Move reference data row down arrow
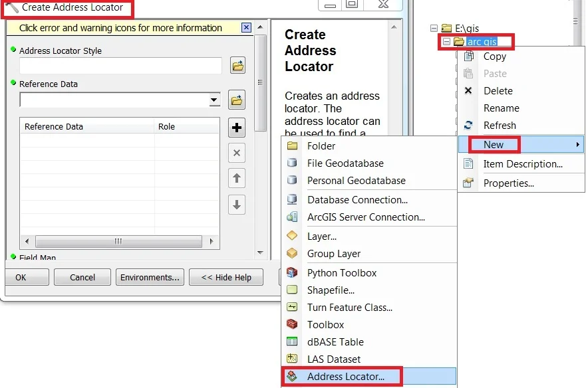The width and height of the screenshot is (588, 388). click(x=237, y=205)
